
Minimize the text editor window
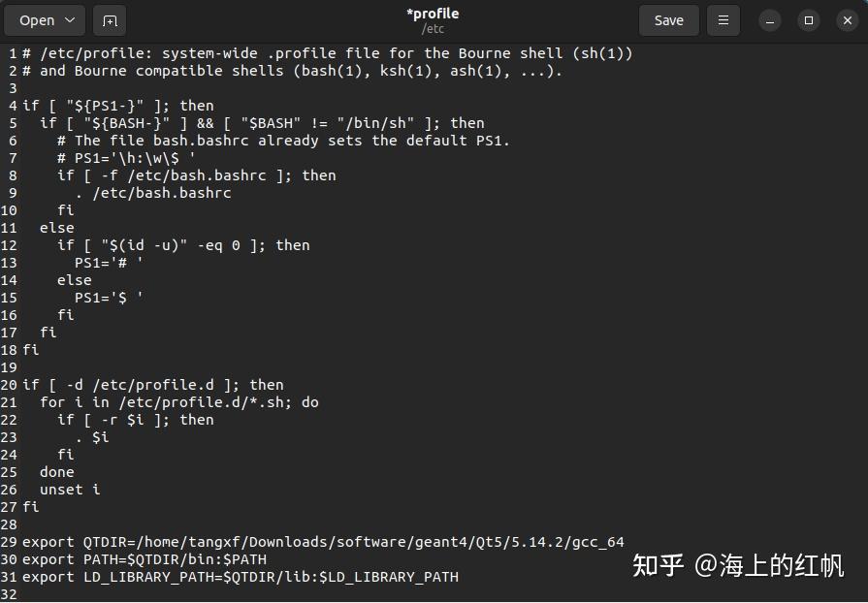coord(767,19)
